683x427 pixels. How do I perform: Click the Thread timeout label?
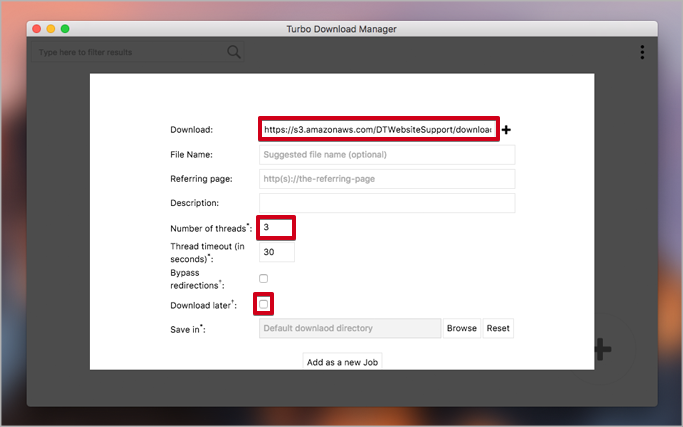tap(207, 253)
